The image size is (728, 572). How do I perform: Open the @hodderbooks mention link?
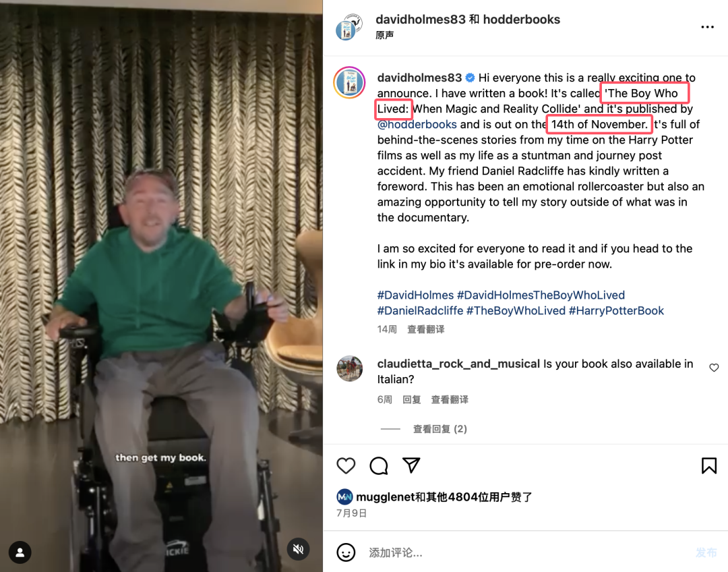click(x=417, y=125)
